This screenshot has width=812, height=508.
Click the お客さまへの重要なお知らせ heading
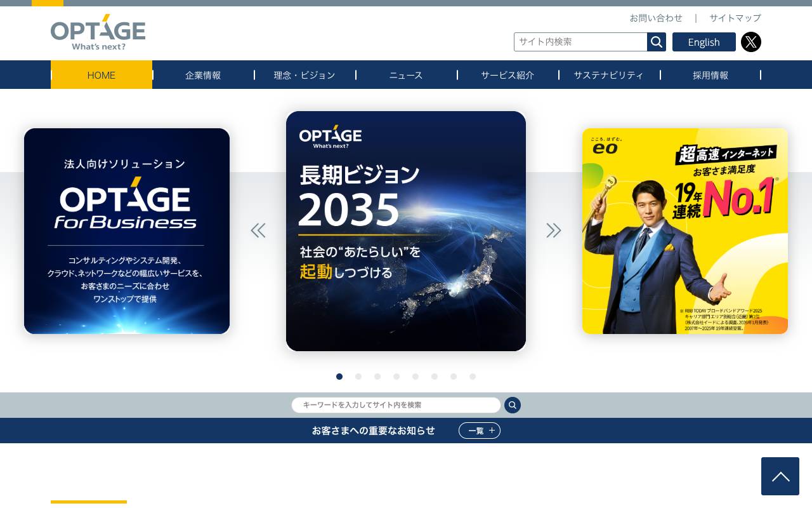374,431
